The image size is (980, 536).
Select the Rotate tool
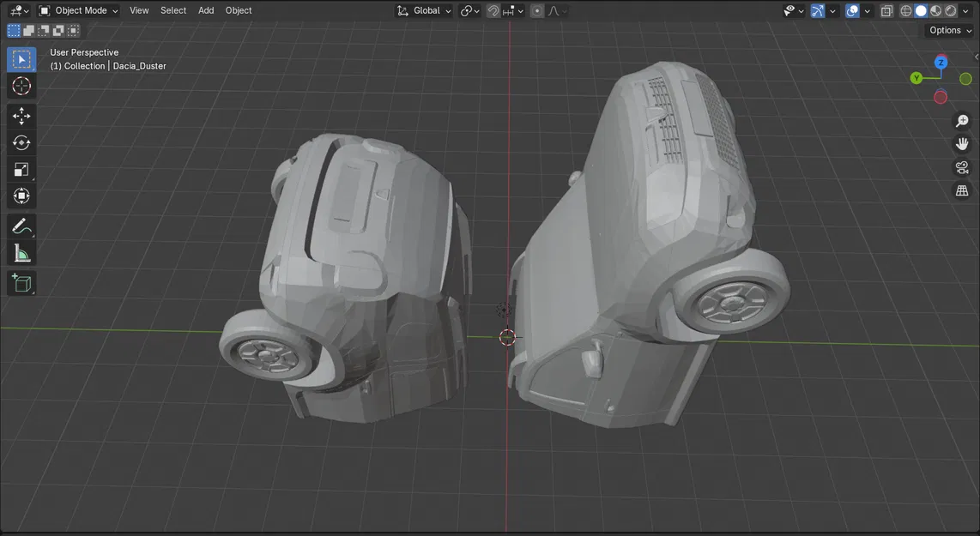(21, 142)
